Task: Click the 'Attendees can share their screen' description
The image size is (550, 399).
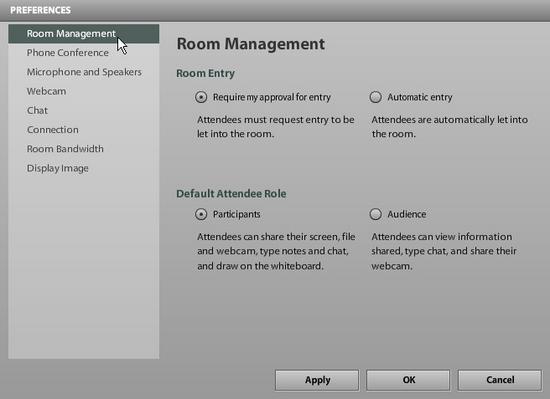Action: coord(276,251)
